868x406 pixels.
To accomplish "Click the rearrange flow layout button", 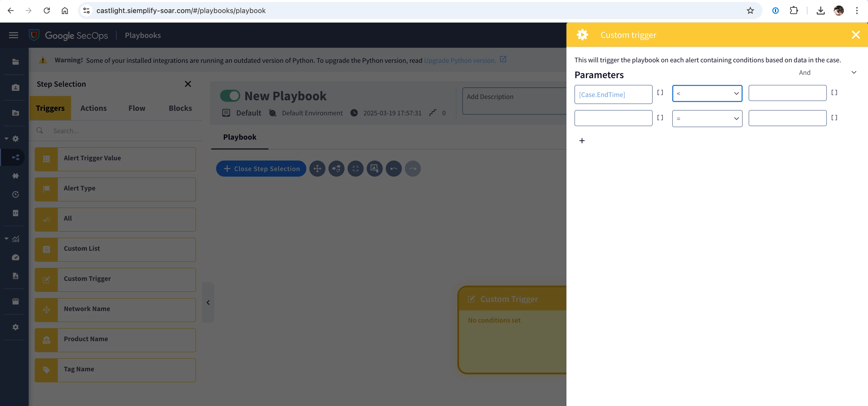I will click(x=336, y=169).
